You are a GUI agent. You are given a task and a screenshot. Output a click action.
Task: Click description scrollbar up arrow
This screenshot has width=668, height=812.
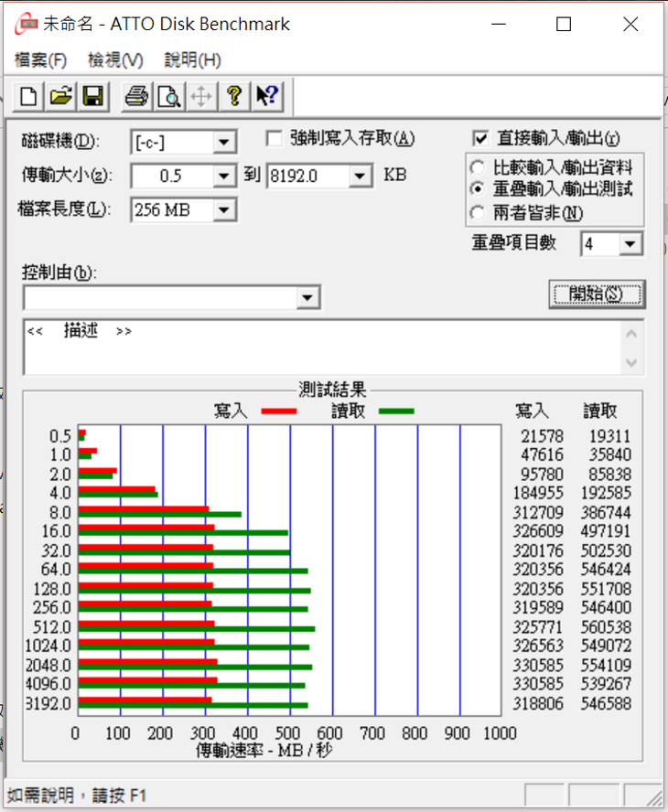[x=631, y=334]
